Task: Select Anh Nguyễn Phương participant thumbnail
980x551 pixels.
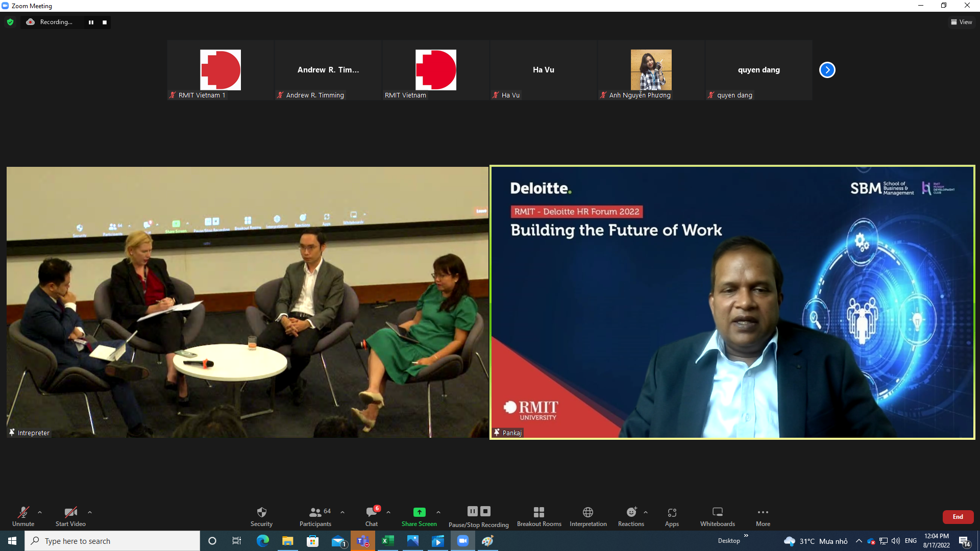Action: click(x=651, y=70)
